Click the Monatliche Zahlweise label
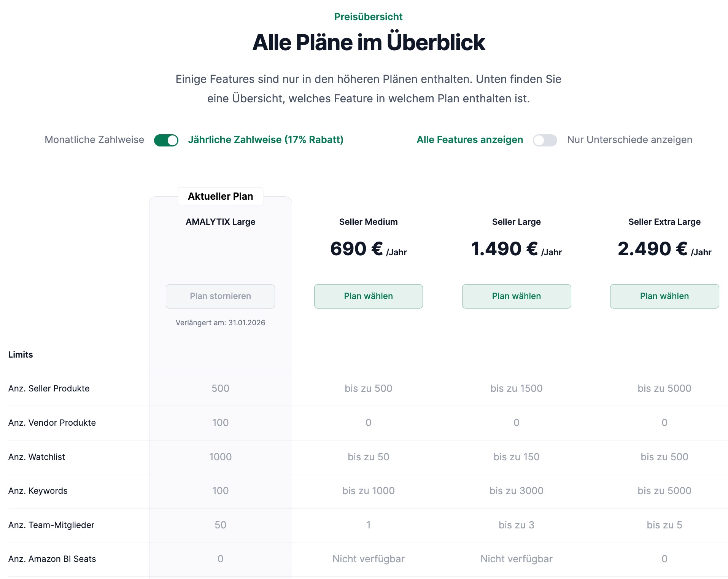The image size is (728, 579). (94, 140)
